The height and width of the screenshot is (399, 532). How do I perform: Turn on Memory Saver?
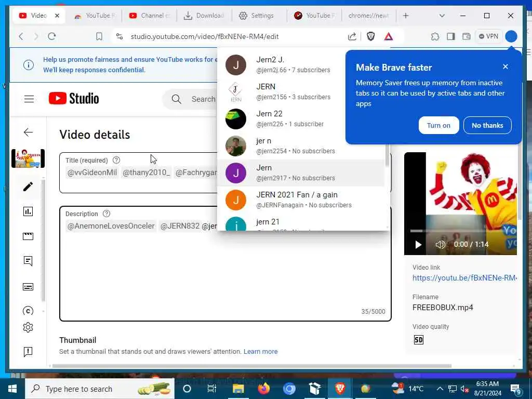(438, 125)
